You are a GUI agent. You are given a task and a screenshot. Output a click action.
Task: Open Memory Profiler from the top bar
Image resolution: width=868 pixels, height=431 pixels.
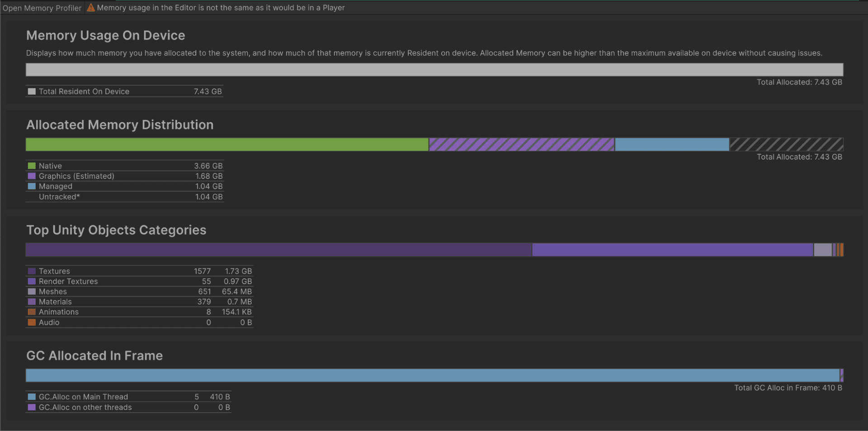tap(42, 7)
